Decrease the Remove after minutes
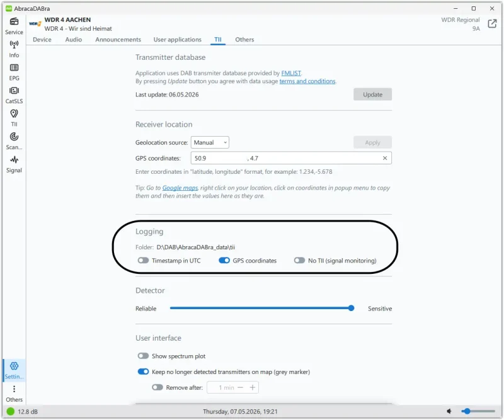Screen dimensions: 504x420 (241, 387)
